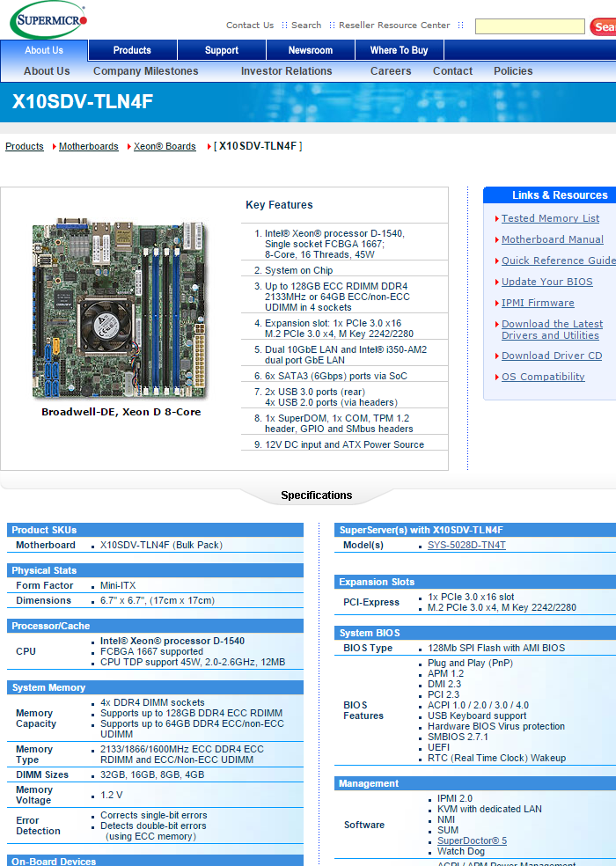Click 'Corrects single-bit errors' text
616x866 pixels.
(154, 816)
